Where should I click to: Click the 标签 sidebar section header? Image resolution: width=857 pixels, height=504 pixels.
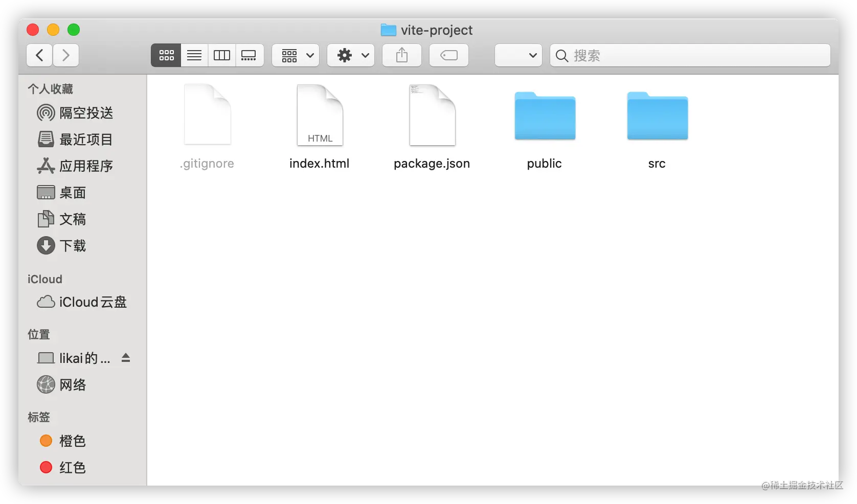pos(39,417)
